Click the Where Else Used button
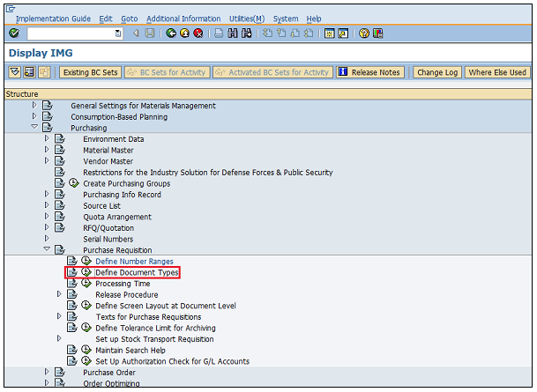 (496, 72)
